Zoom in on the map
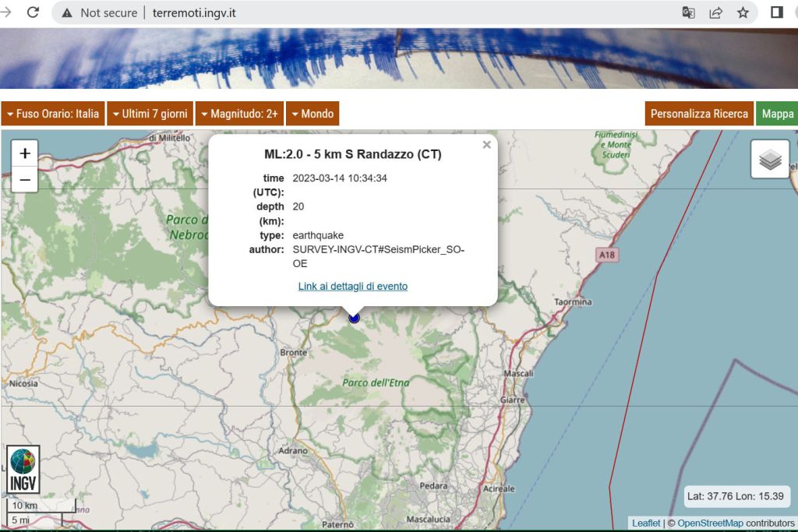This screenshot has height=532, width=798. pos(25,153)
